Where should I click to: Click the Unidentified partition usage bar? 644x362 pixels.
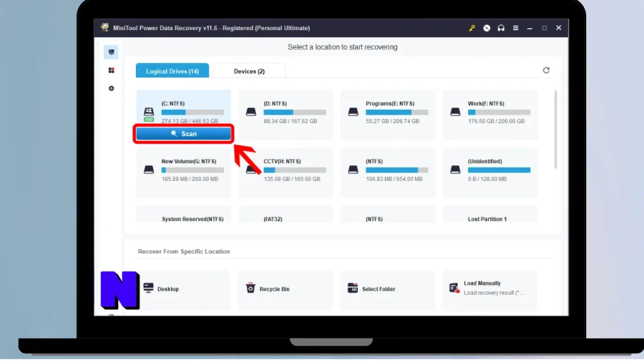click(499, 170)
